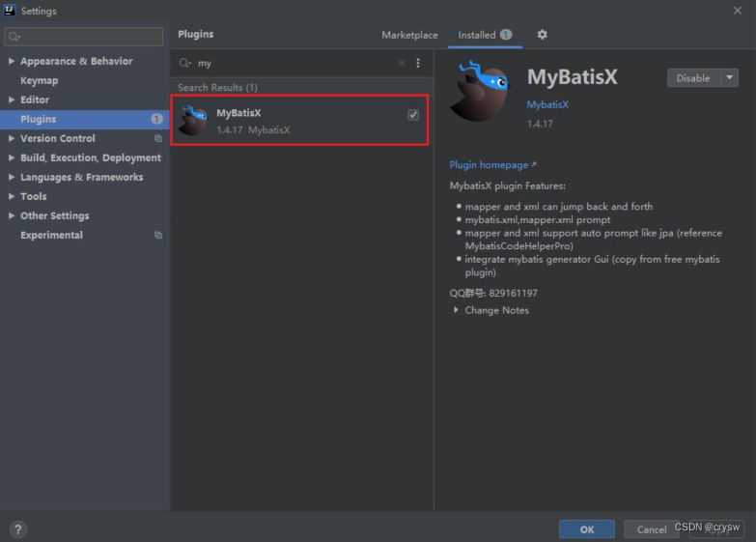Open the Disable button dropdown arrow
Viewport: 756px width, 542px height.
tap(730, 78)
